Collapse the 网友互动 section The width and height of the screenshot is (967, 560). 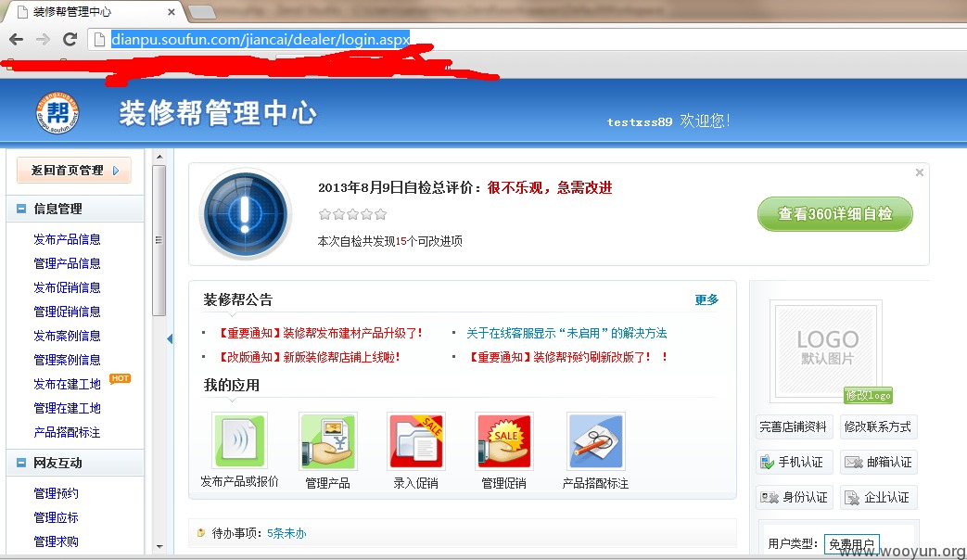tap(21, 463)
